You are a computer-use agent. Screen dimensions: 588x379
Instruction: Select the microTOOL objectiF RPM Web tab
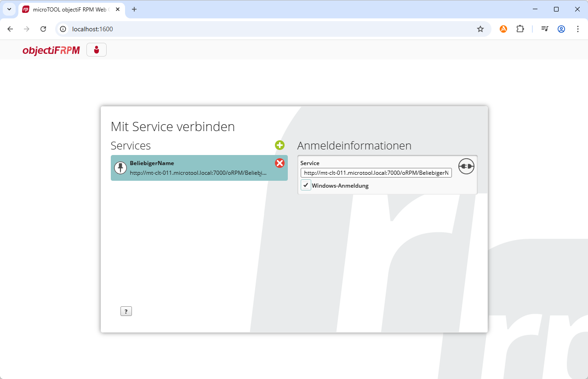tap(69, 9)
